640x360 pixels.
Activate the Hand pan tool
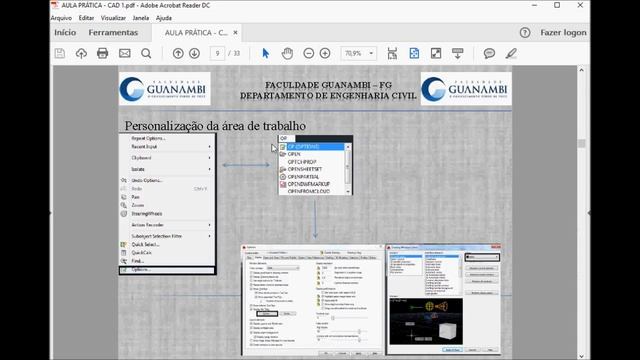click(287, 53)
